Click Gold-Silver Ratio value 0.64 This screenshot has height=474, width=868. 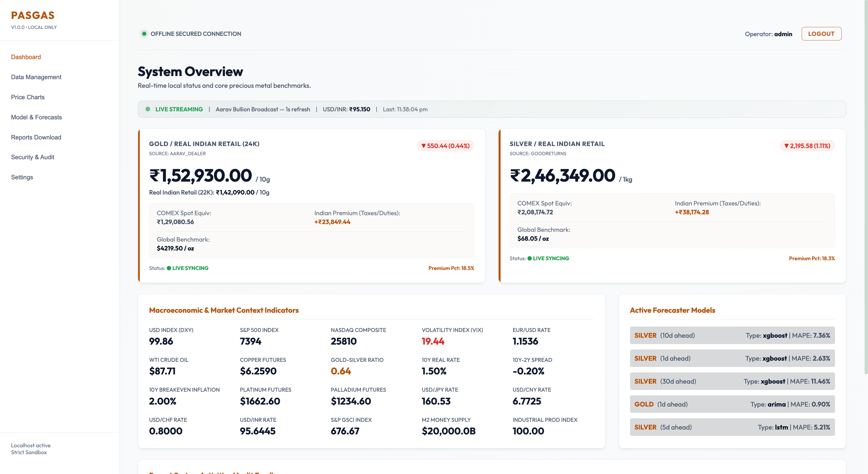pyautogui.click(x=341, y=371)
